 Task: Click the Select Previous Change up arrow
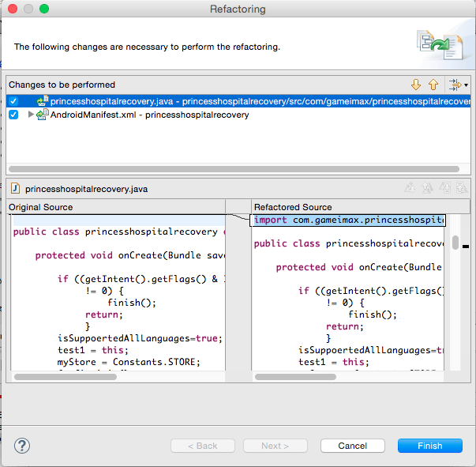coord(433,85)
